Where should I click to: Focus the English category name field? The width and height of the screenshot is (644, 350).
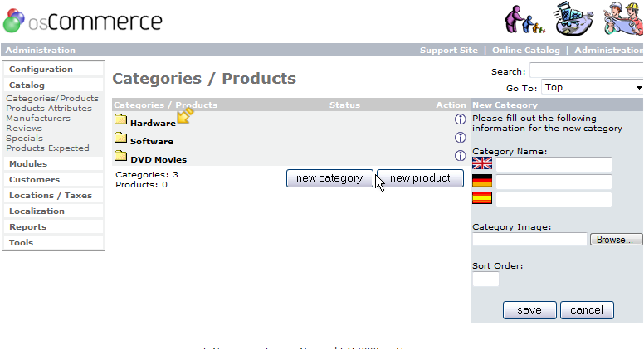554,164
